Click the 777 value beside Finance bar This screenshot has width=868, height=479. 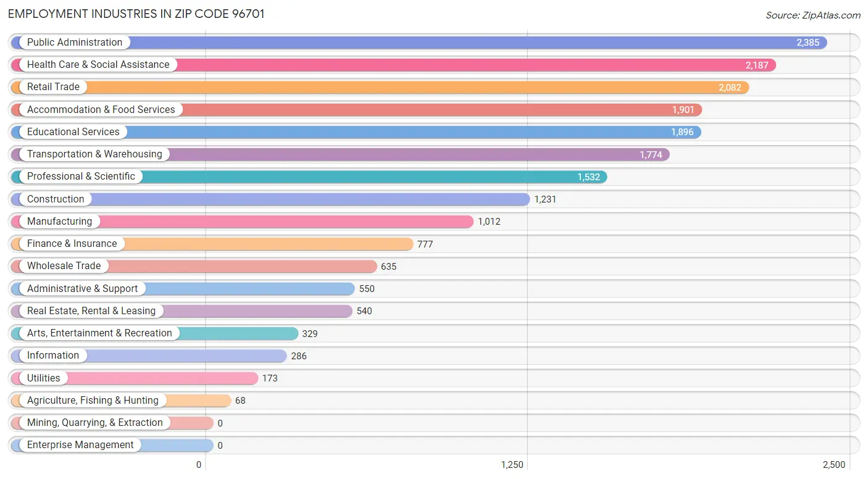point(425,244)
